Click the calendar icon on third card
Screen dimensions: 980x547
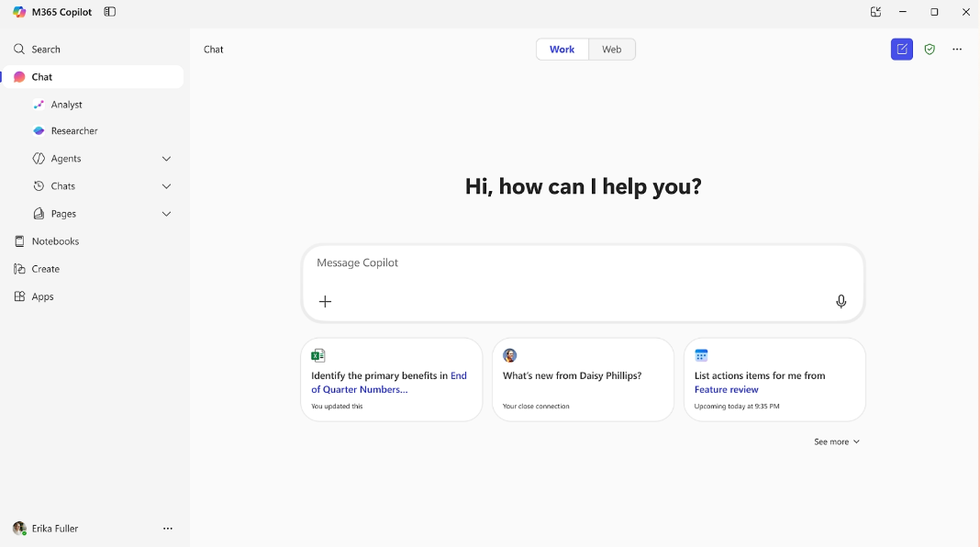click(701, 356)
